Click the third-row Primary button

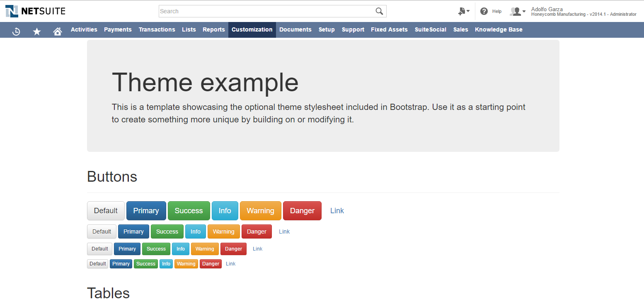[x=127, y=249]
